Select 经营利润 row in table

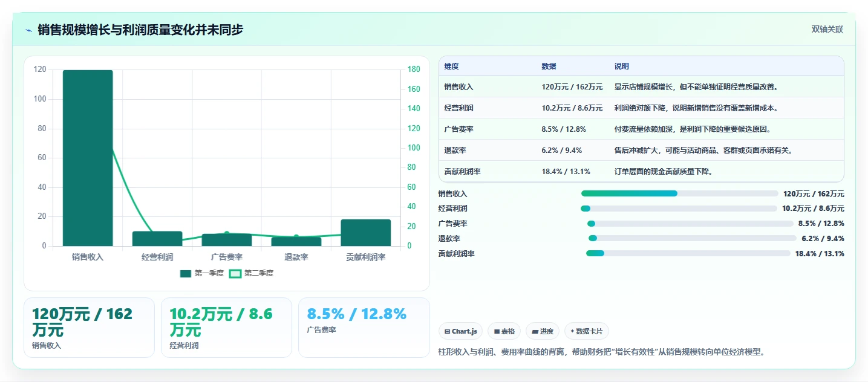pyautogui.click(x=641, y=108)
